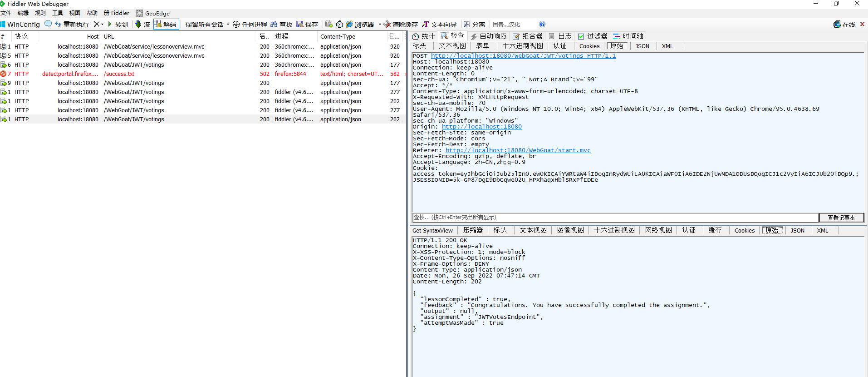Viewport: 868px width, 377px height.
Task: Select the response 压缩器 (Transformer) tab
Action: pos(473,230)
